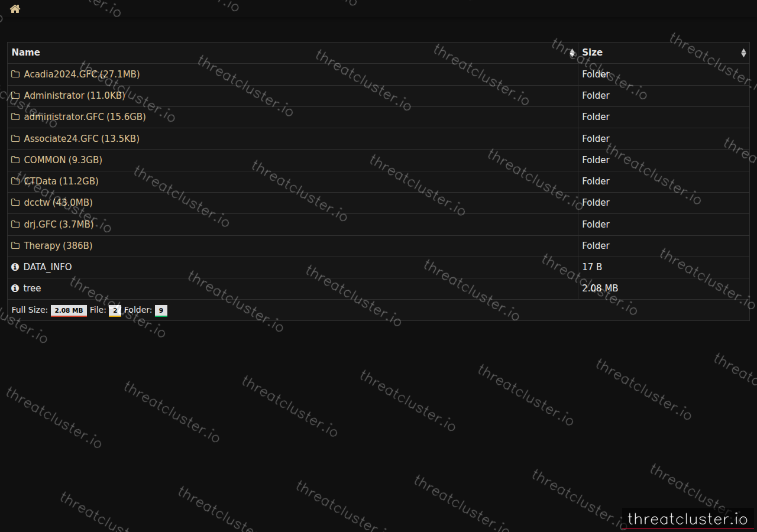Sort table by Size column arrows
The width and height of the screenshot is (757, 532).
coord(743,53)
